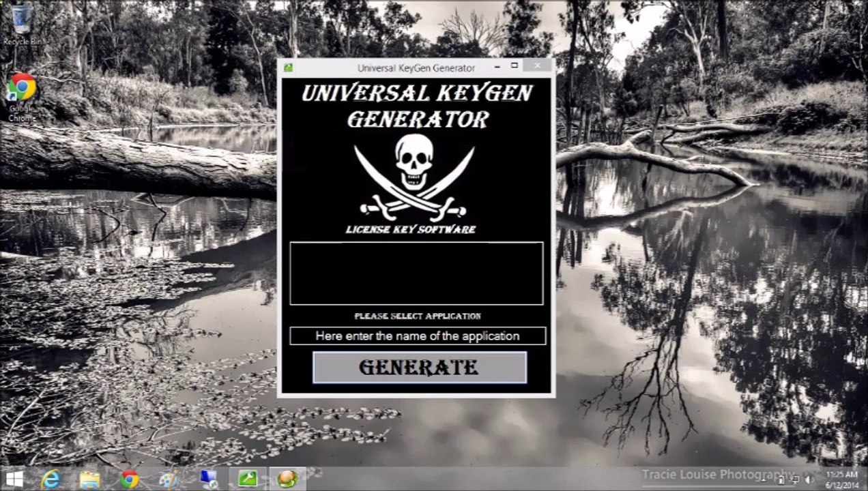Maximize the Universal KeyGen Generator window
Image resolution: width=868 pixels, height=491 pixels.
pos(515,66)
